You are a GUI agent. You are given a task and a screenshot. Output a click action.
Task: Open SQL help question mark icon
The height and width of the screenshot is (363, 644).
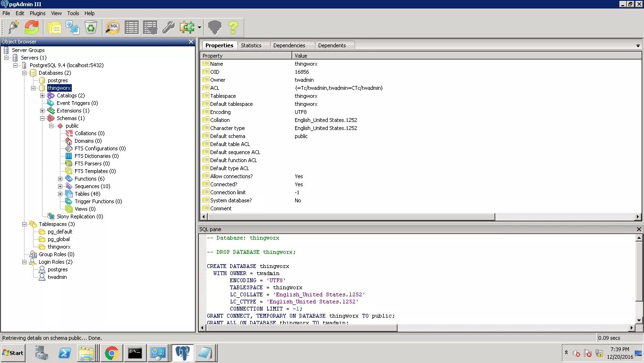(x=233, y=27)
